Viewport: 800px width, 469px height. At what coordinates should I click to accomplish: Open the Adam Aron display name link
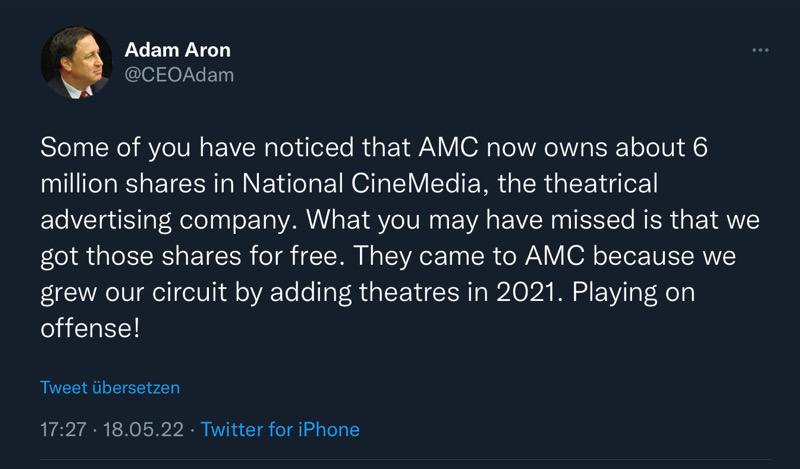tap(177, 50)
